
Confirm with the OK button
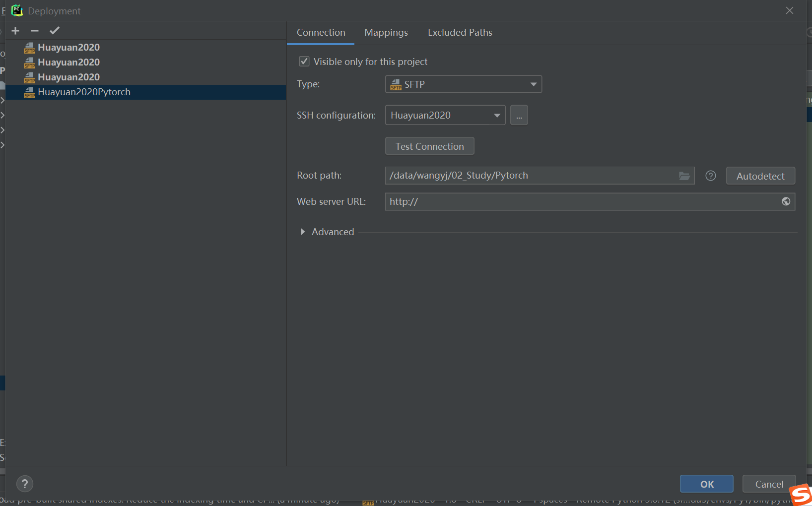click(707, 484)
